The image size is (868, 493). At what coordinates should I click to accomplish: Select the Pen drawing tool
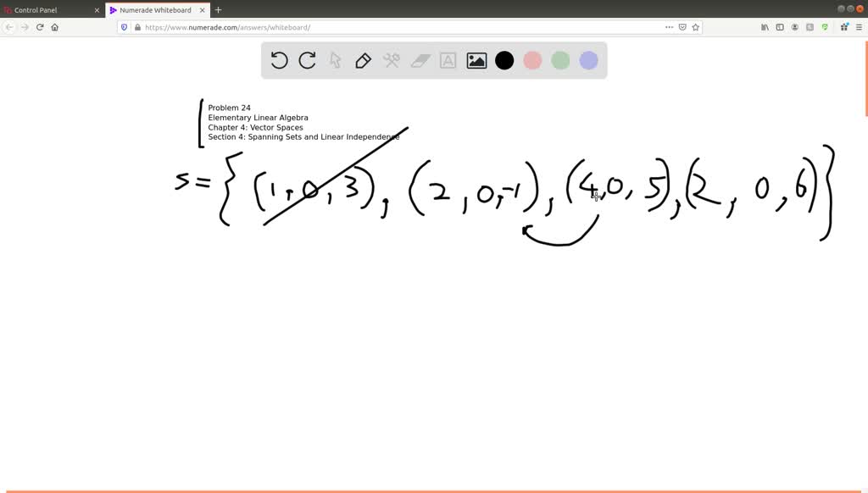click(x=363, y=60)
